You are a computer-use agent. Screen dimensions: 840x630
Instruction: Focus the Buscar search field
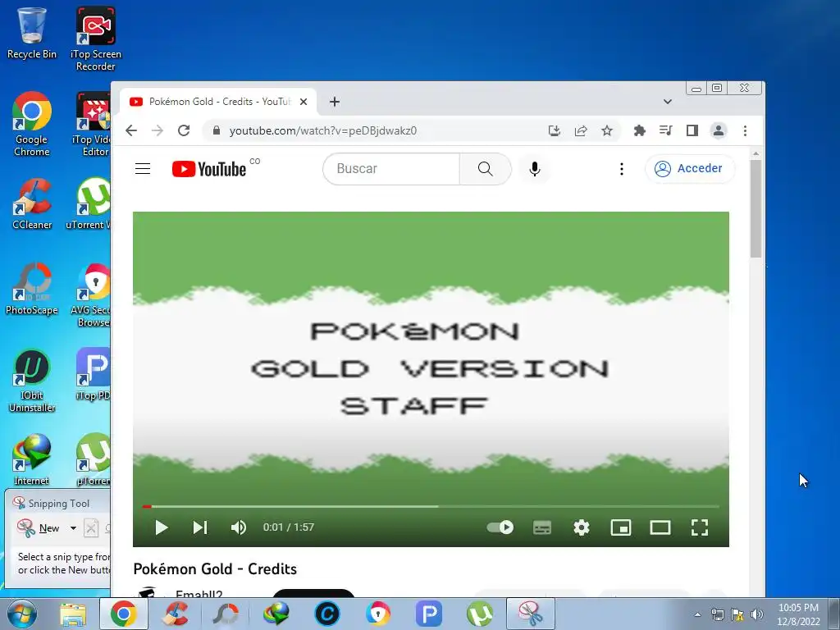click(391, 169)
